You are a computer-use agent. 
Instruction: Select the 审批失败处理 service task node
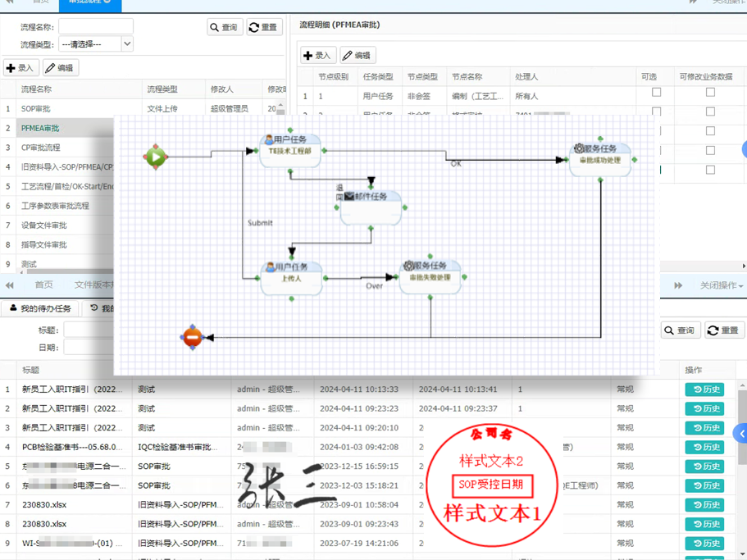[430, 276]
